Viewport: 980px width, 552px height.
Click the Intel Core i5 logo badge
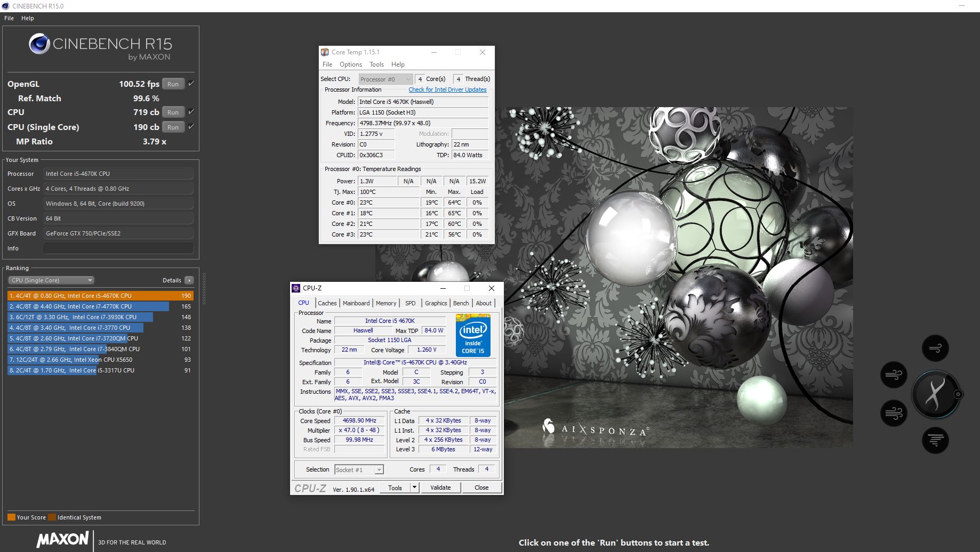click(473, 335)
